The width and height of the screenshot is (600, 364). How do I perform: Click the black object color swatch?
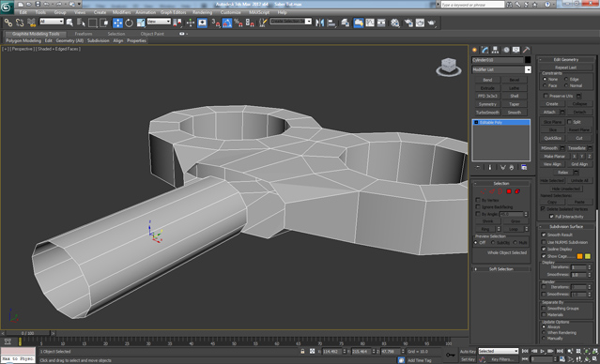[528, 60]
